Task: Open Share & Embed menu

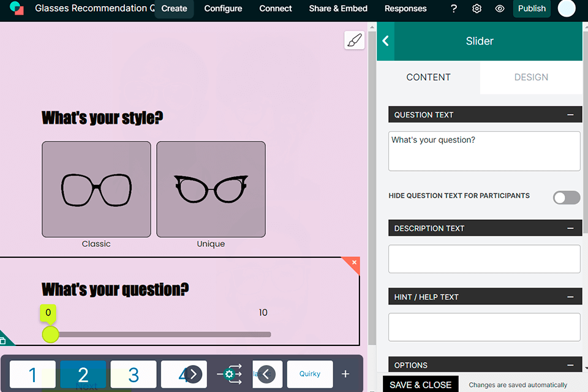Action: [338, 8]
